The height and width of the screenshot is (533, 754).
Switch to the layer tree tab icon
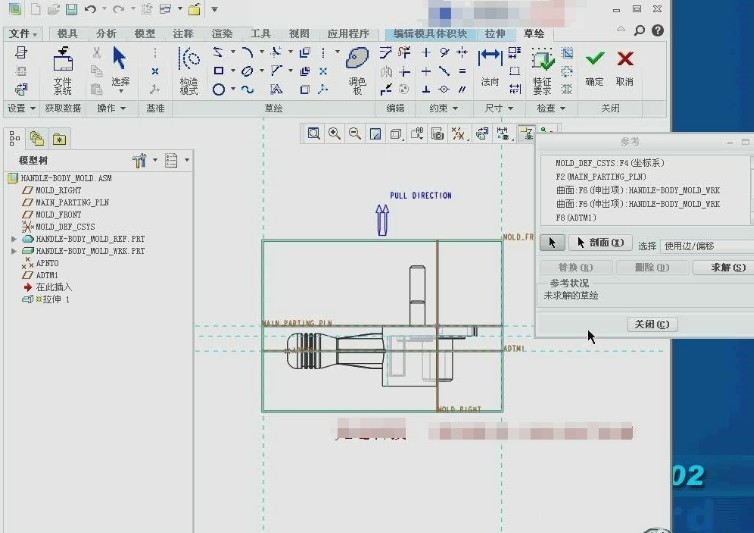pyautogui.click(x=37, y=139)
